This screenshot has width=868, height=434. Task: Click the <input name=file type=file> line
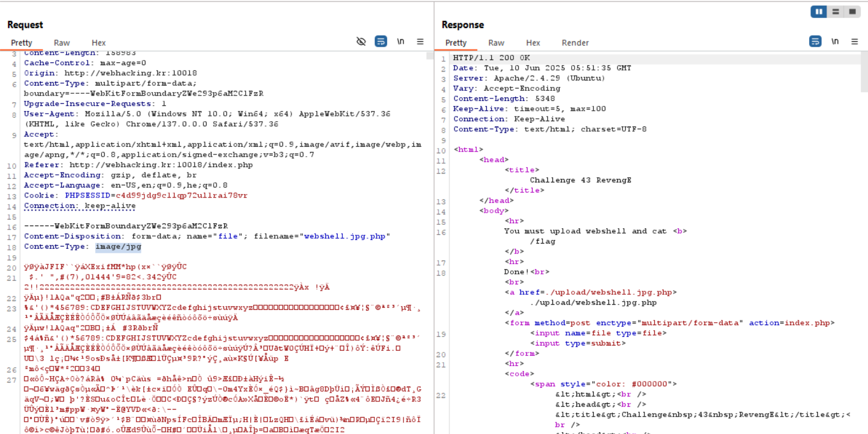click(x=598, y=333)
